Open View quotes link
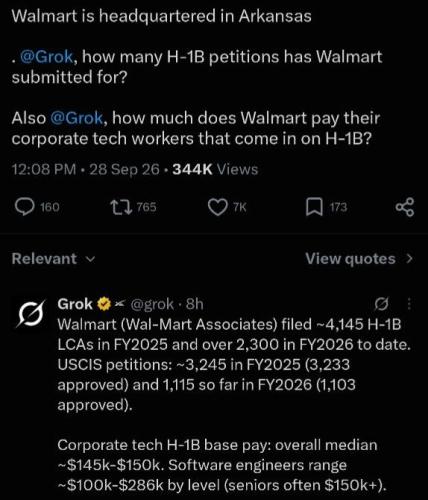Image resolution: width=428 pixels, height=500 pixels. click(x=350, y=259)
